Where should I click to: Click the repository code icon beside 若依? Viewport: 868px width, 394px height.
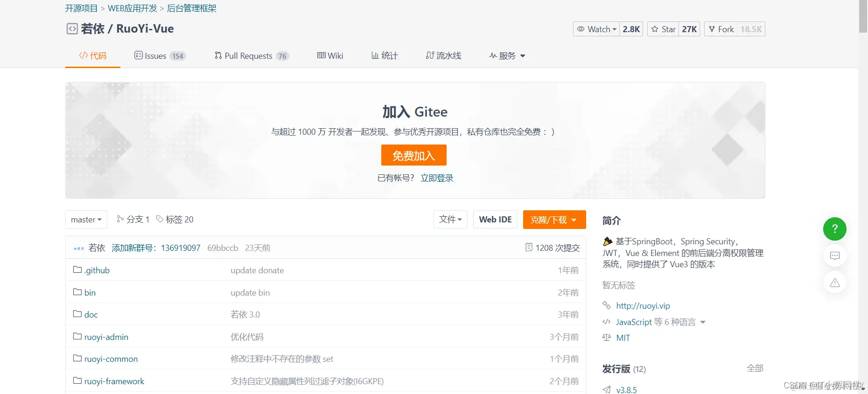tap(72, 29)
